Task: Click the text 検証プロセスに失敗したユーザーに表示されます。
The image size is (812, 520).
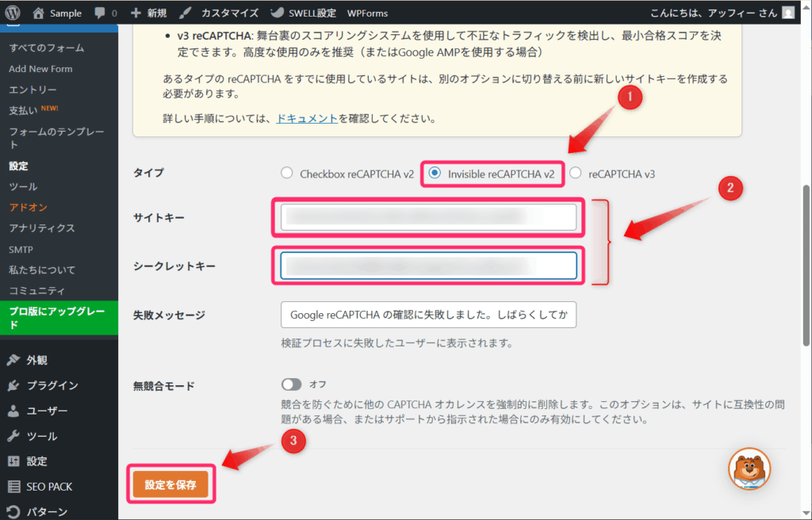Action: [x=396, y=343]
